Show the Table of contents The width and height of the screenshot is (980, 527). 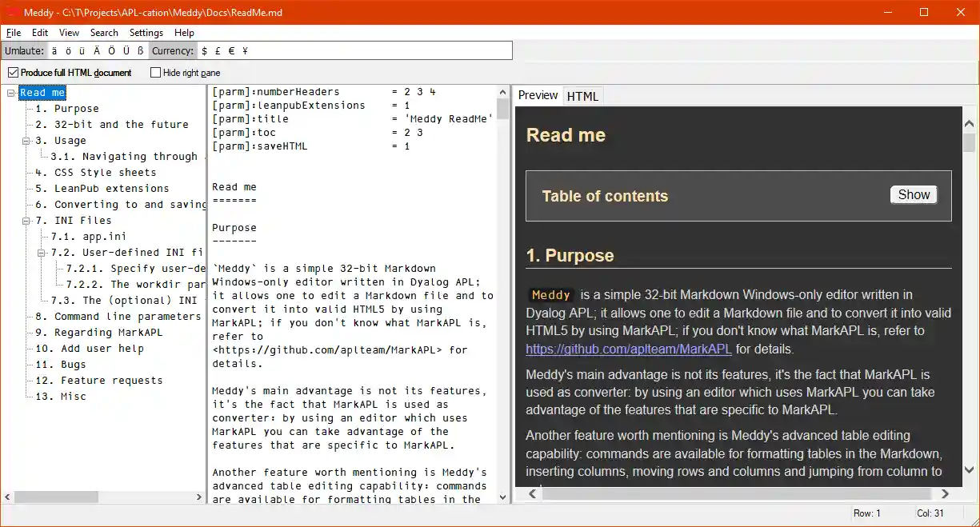pyautogui.click(x=913, y=195)
